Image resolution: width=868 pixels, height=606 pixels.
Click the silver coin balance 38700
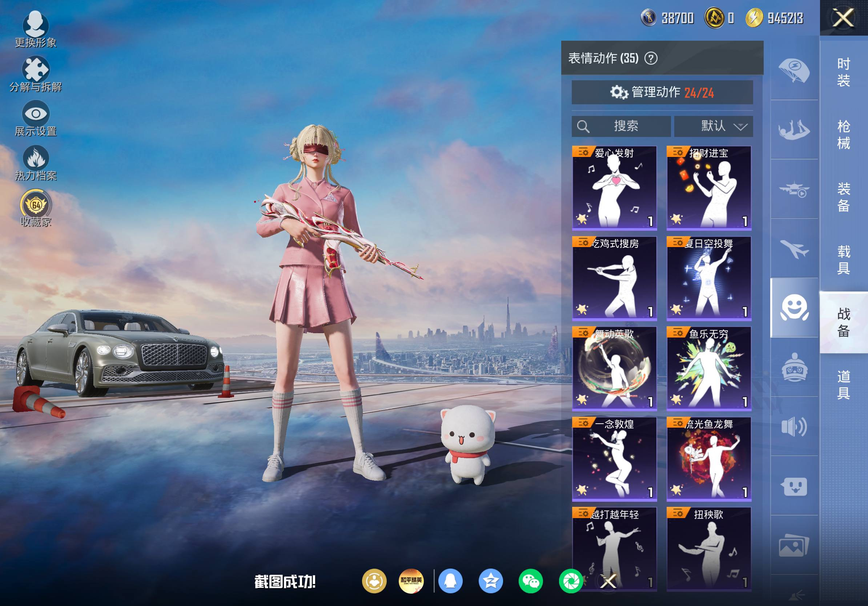coord(668,18)
